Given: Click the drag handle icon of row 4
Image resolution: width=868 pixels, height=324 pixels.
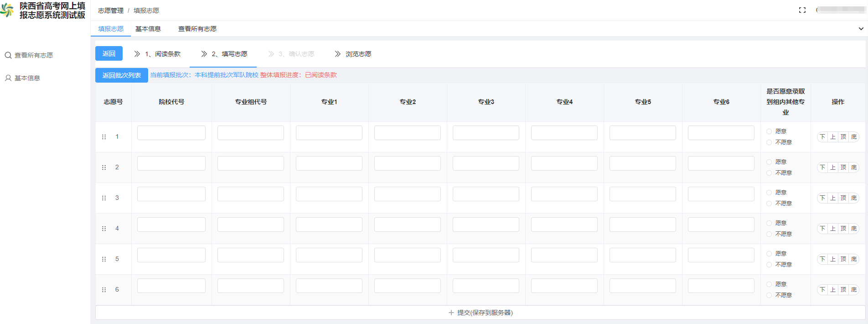Looking at the screenshot, I should tap(104, 229).
